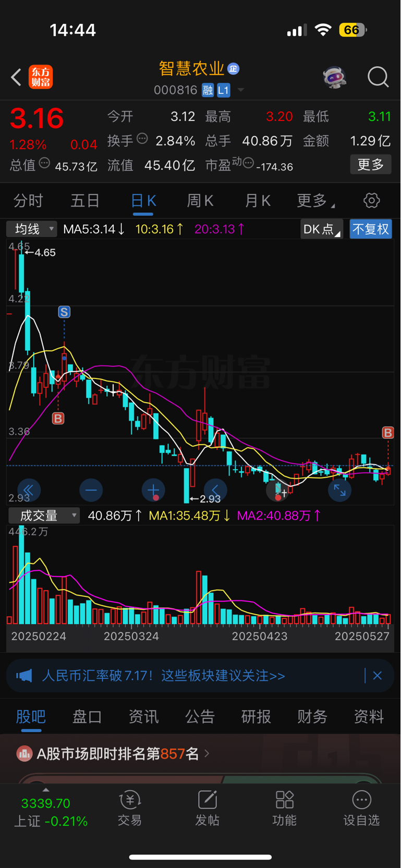Open the 研报 tab
The image size is (401, 868).
256,717
